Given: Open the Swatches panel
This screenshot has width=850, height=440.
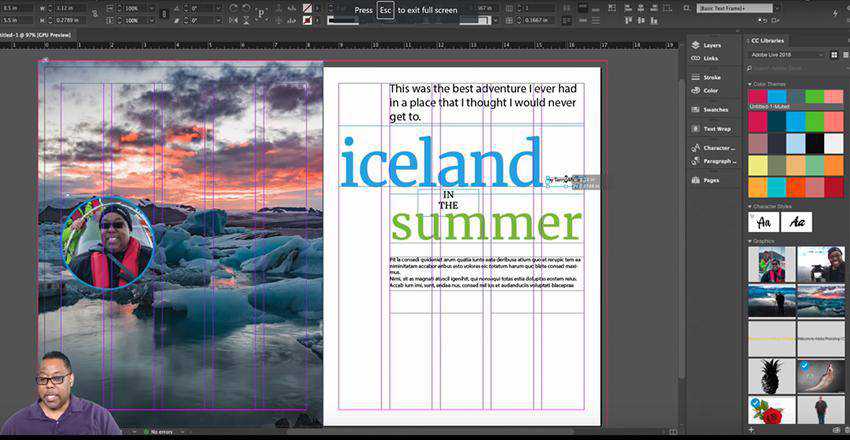Looking at the screenshot, I should point(715,109).
